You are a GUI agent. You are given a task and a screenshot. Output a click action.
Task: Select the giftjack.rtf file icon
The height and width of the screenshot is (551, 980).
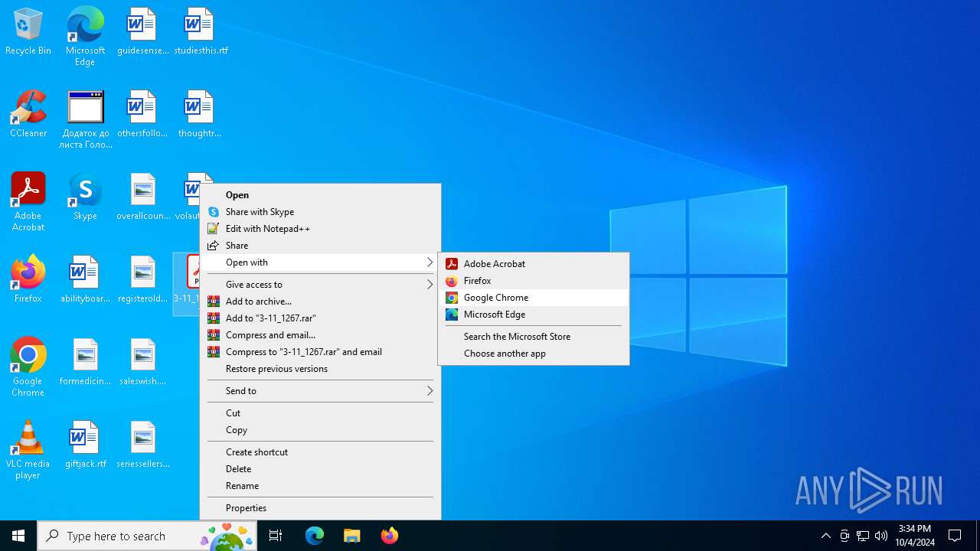(85, 445)
